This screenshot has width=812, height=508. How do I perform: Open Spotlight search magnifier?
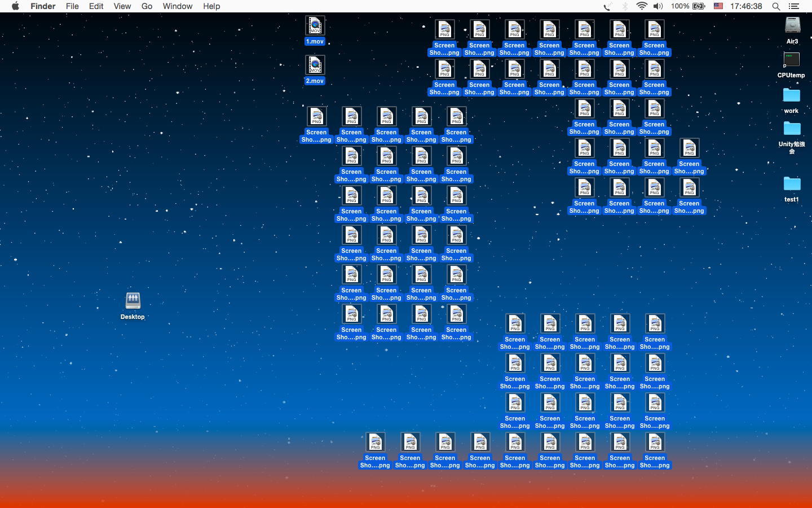click(776, 6)
